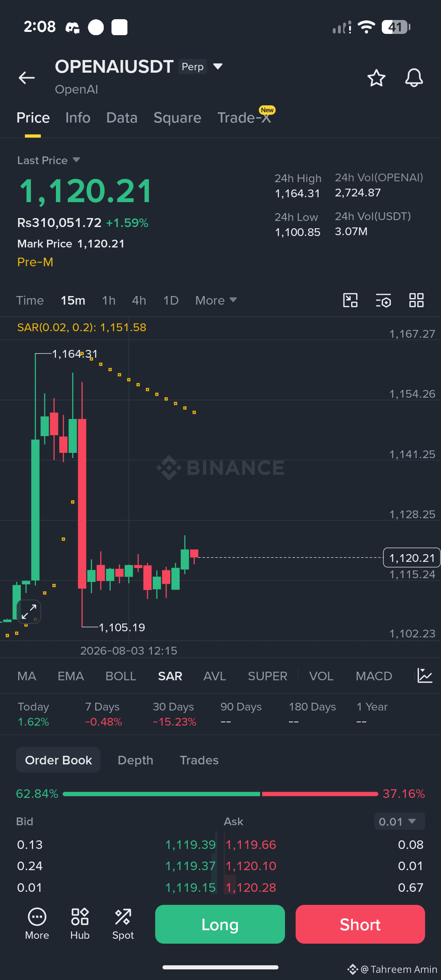Open the Square tab
441x980 pixels.
click(177, 118)
